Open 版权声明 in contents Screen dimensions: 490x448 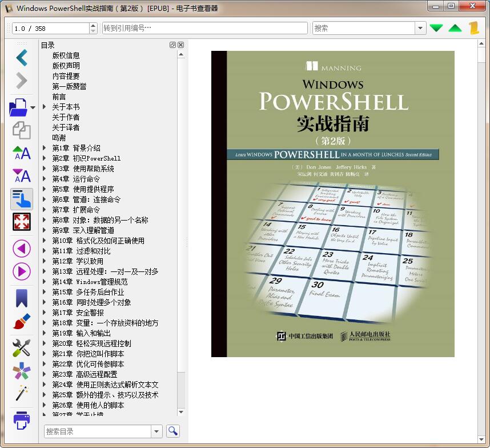pos(66,66)
